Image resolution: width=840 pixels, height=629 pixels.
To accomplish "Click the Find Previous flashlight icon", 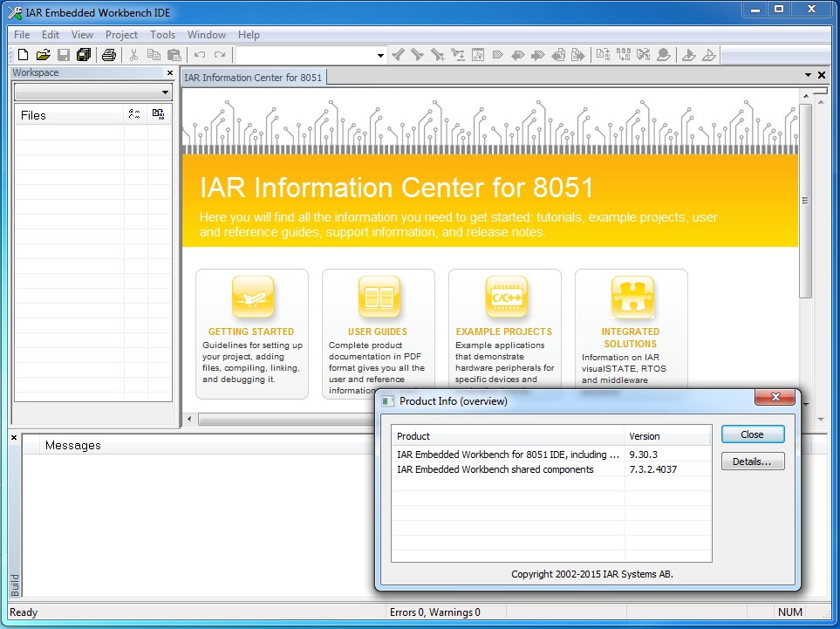I will click(398, 55).
